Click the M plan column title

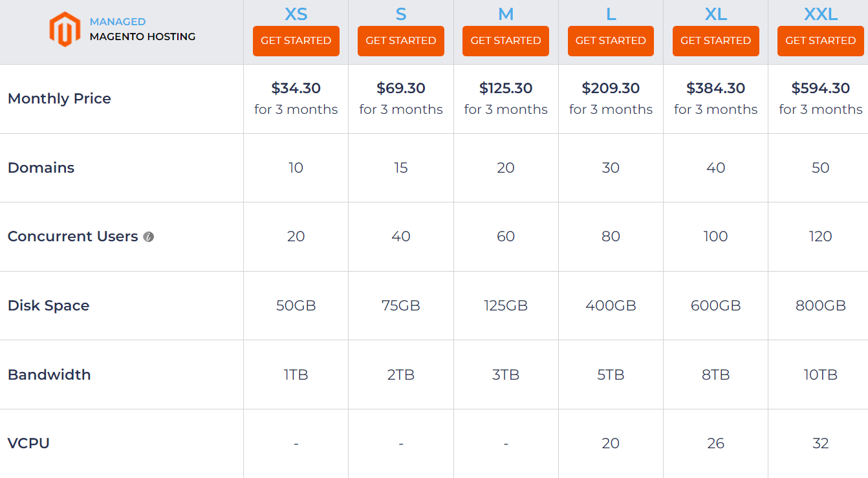point(506,14)
